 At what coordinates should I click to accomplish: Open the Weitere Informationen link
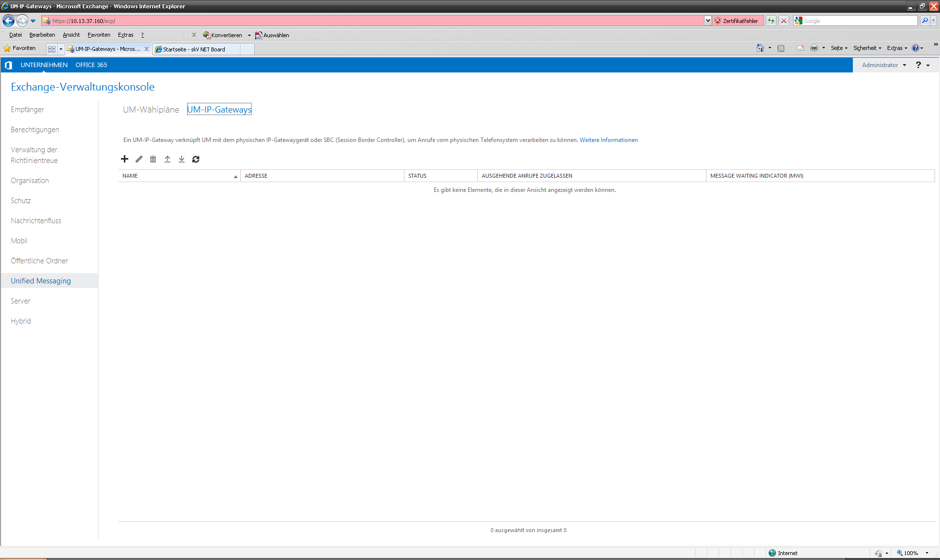coord(609,140)
